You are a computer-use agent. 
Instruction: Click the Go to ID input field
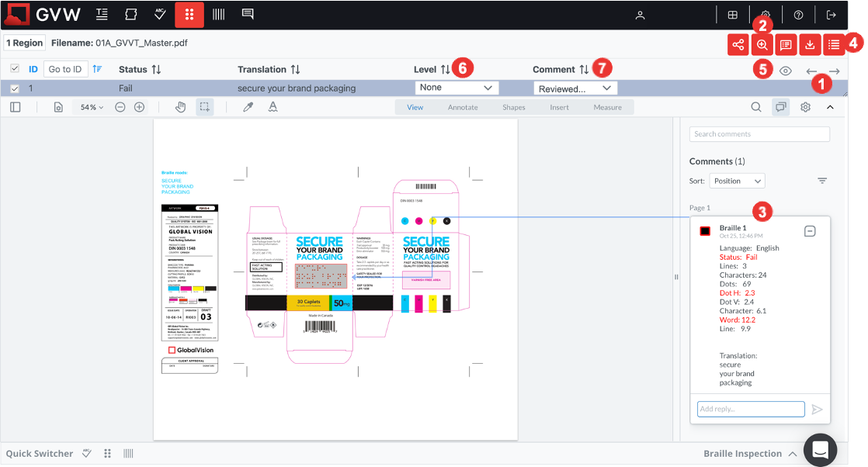65,69
